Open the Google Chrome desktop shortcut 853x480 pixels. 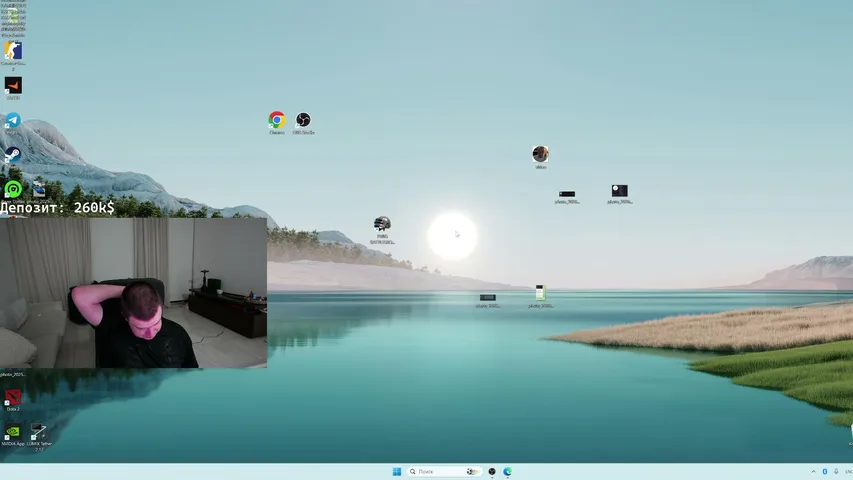pyautogui.click(x=277, y=120)
